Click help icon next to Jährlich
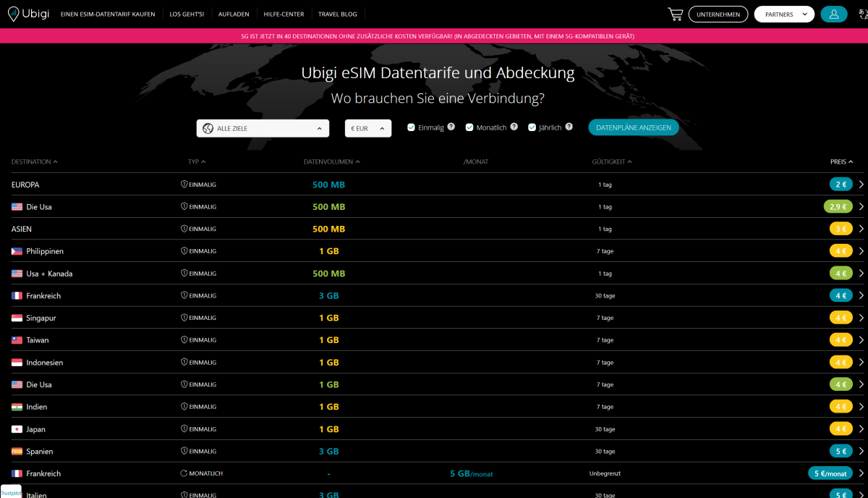Screen dimensions: 868x498 [569, 127]
